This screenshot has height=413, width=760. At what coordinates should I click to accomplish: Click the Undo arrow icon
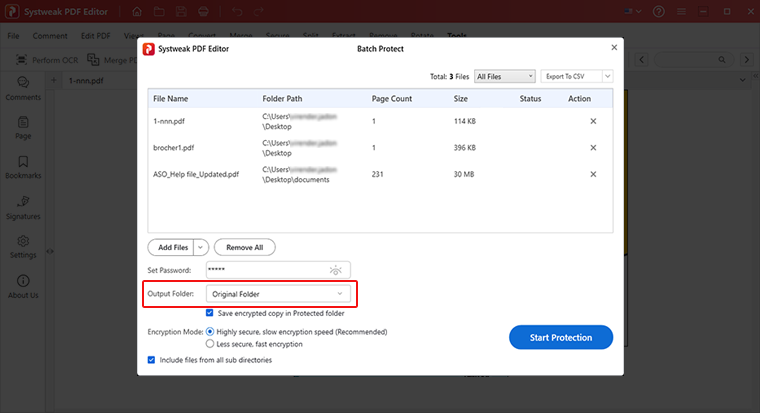[237, 11]
